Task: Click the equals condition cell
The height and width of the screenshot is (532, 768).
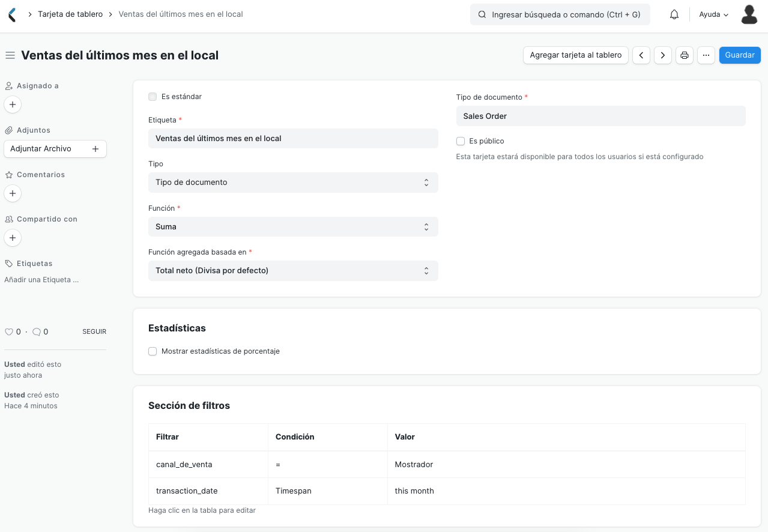Action: click(x=327, y=464)
